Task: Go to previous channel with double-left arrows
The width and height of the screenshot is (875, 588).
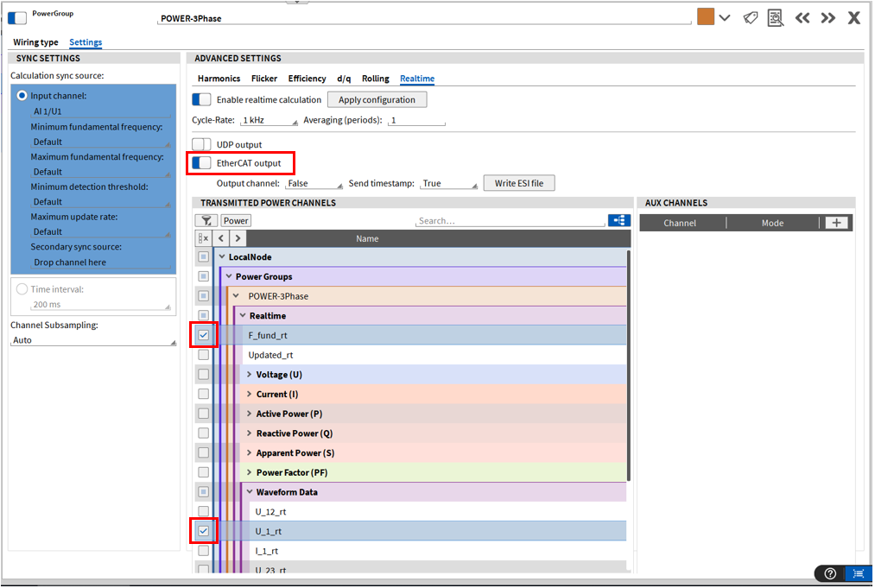Action: pos(802,18)
